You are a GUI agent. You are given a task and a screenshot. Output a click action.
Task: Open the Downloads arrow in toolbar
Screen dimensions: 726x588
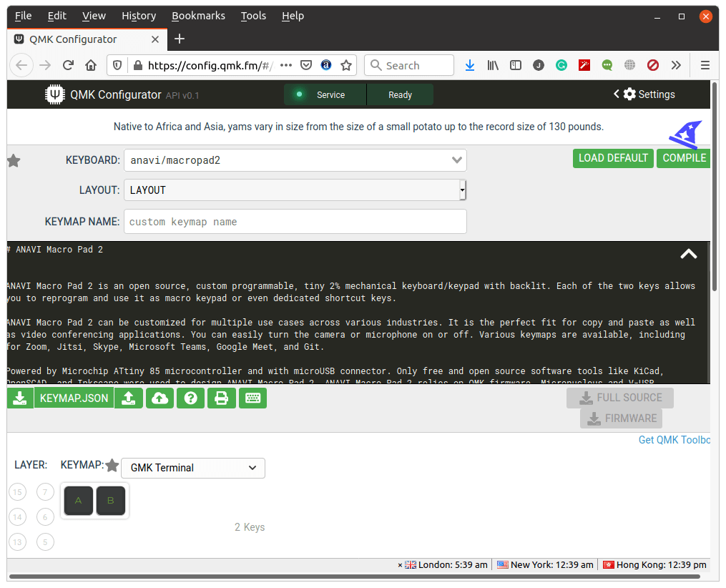[470, 65]
